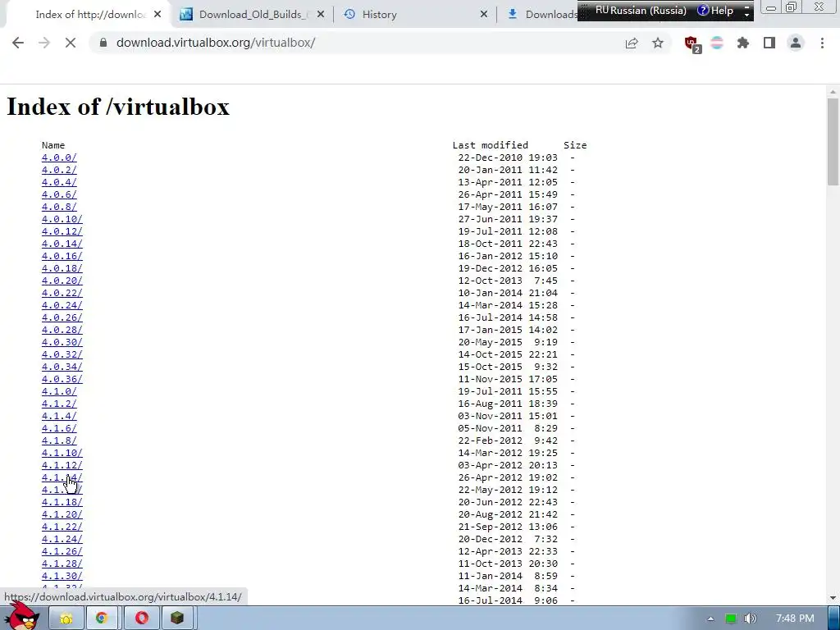Open Chrome's three-dot menu
The image size is (840, 630).
pyautogui.click(x=822, y=43)
